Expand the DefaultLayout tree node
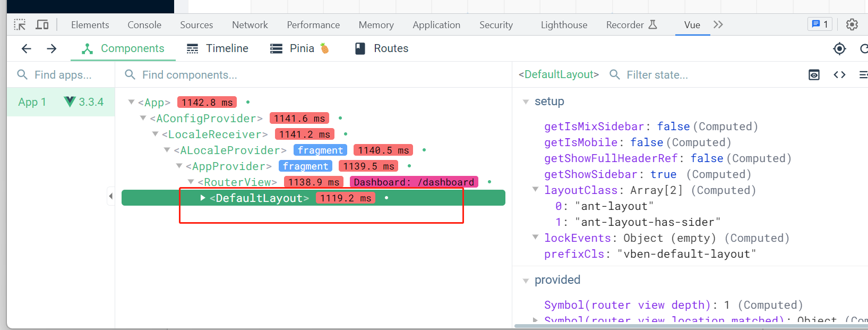Viewport: 868px width, 330px height. 203,198
